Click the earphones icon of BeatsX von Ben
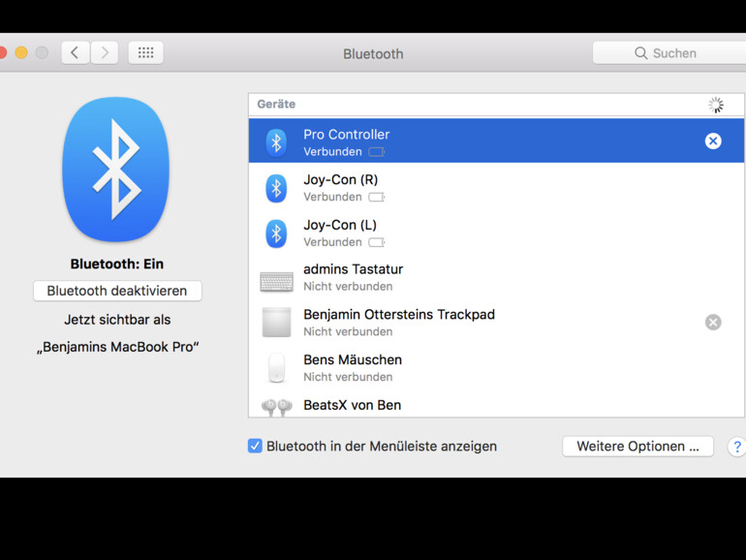The height and width of the screenshot is (560, 746). click(276, 408)
